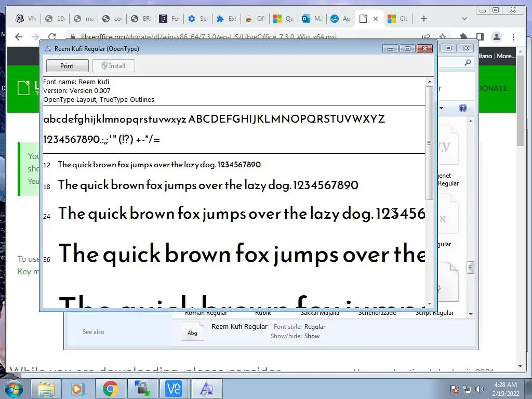Screen dimensions: 532x399
Task: Open the view options dropdown arrow in Fonts window
Action: tap(442, 108)
